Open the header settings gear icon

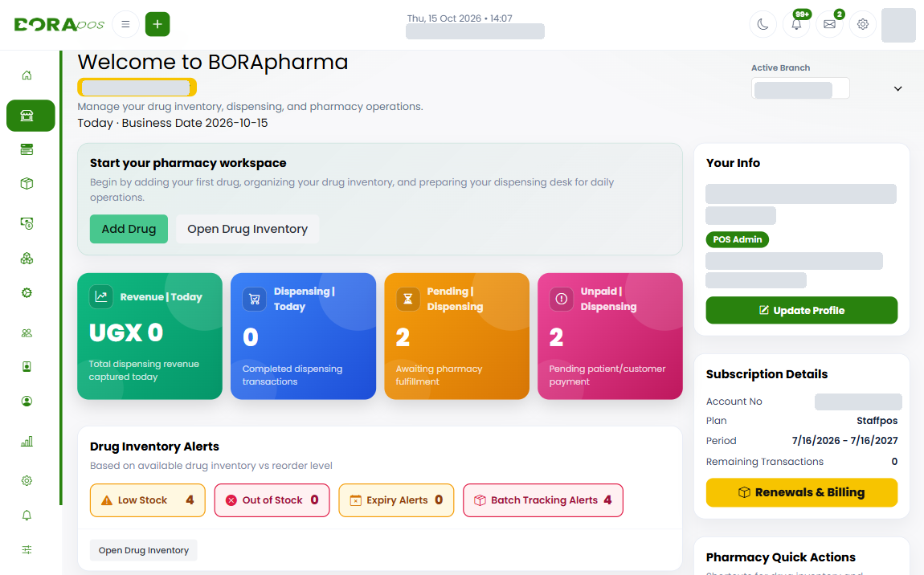point(863,24)
